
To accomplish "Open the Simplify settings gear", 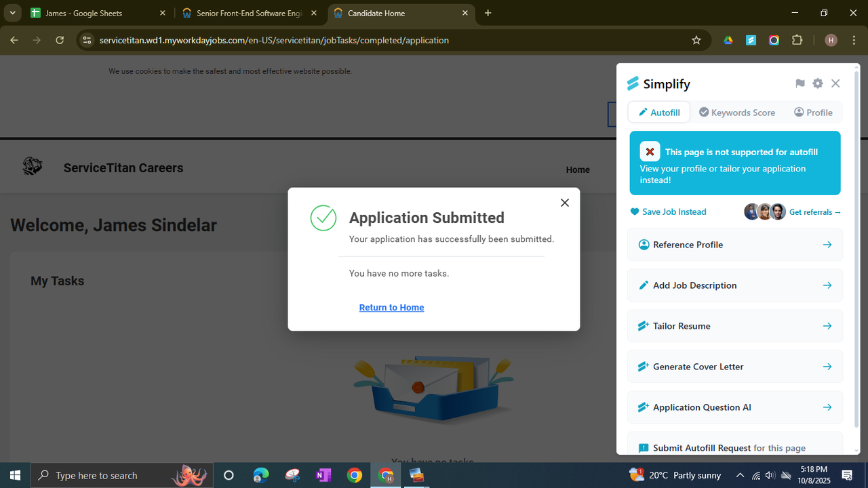I will [817, 83].
